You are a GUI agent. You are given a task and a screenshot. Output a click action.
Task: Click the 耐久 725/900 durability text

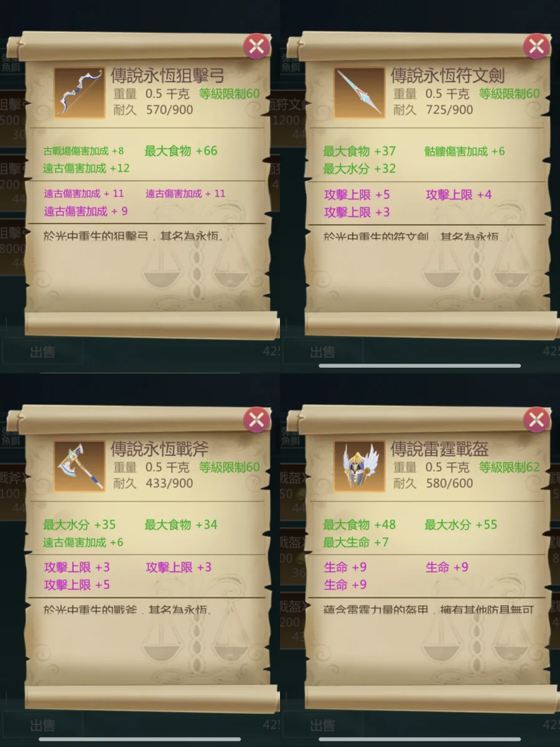pyautogui.click(x=433, y=110)
